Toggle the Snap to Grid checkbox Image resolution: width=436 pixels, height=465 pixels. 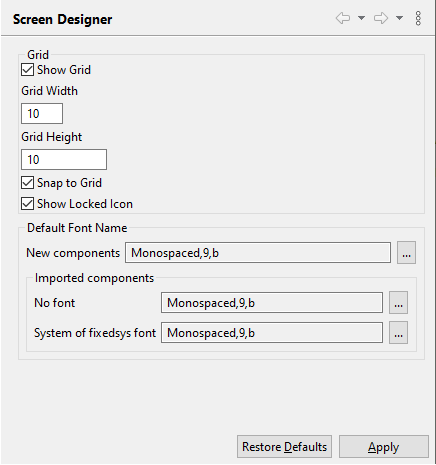coord(27,183)
